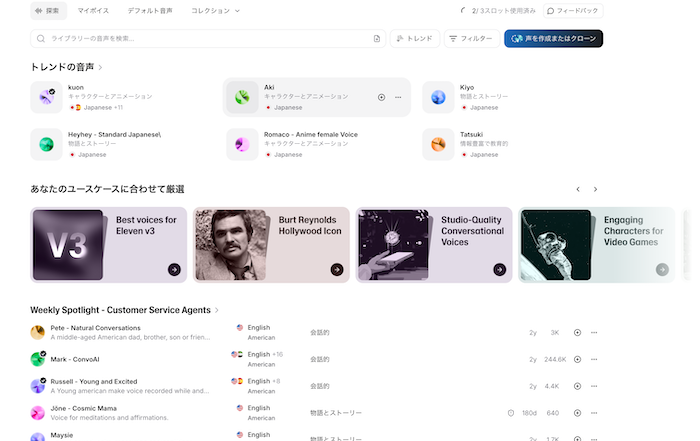Image resolution: width=700 pixels, height=441 pixels.
Task: Add Pete - Natural Conversations to my voices
Action: click(x=577, y=332)
